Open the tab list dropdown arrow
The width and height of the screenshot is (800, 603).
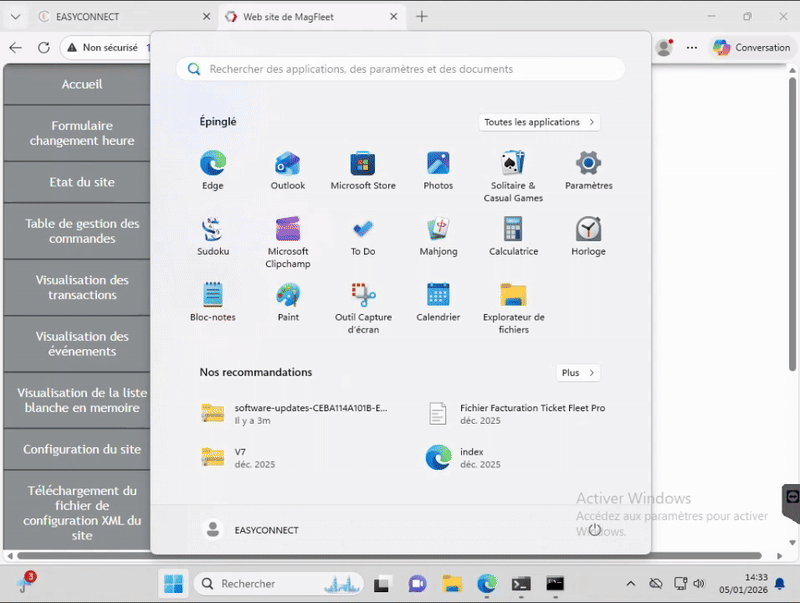coord(15,17)
